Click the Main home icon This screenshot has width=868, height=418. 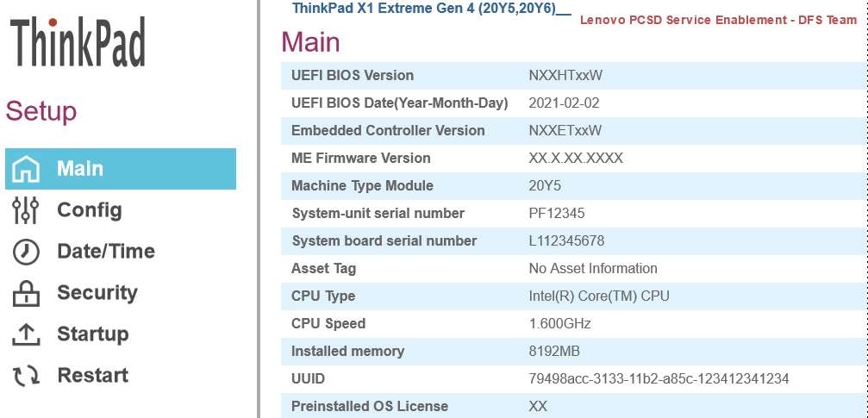click(x=26, y=169)
